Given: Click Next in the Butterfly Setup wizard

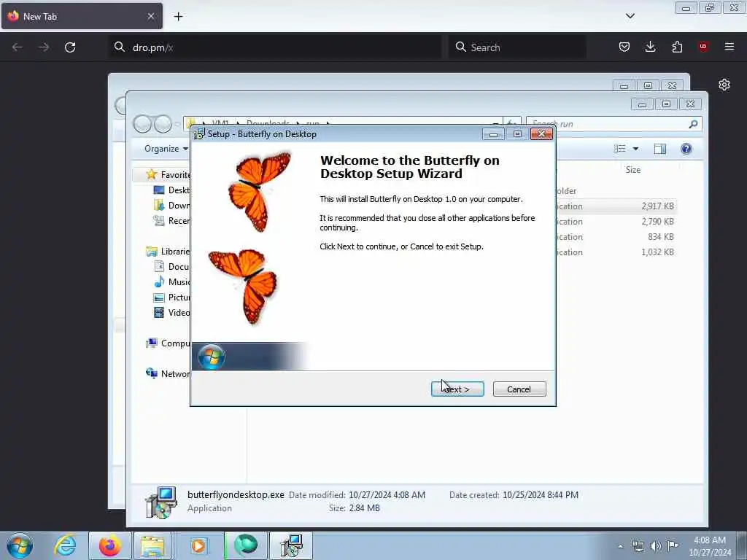Looking at the screenshot, I should coord(457,389).
